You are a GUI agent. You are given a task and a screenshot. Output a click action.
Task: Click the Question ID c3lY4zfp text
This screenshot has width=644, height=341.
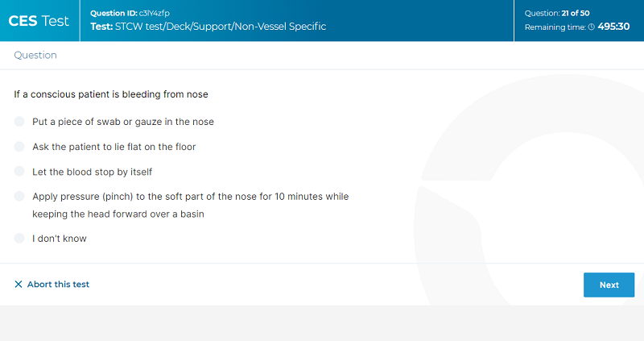click(x=130, y=13)
